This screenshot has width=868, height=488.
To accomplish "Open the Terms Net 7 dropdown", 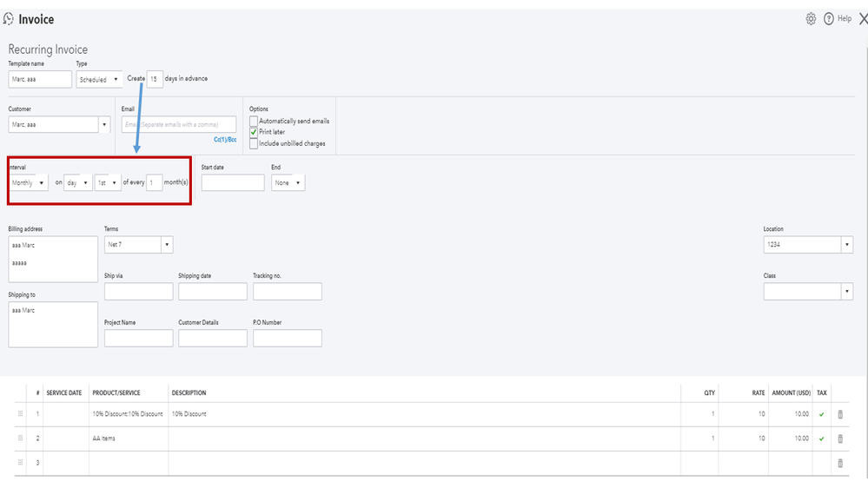I will click(138, 245).
